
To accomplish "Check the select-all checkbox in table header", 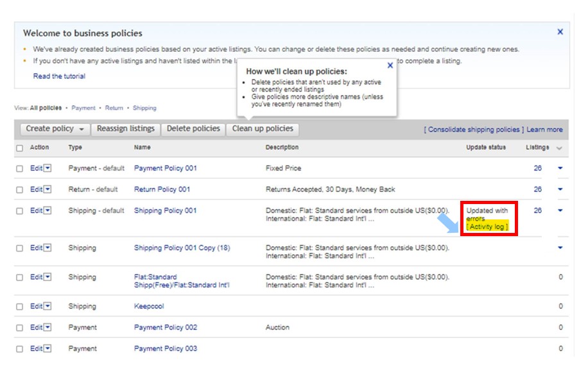I will point(19,148).
